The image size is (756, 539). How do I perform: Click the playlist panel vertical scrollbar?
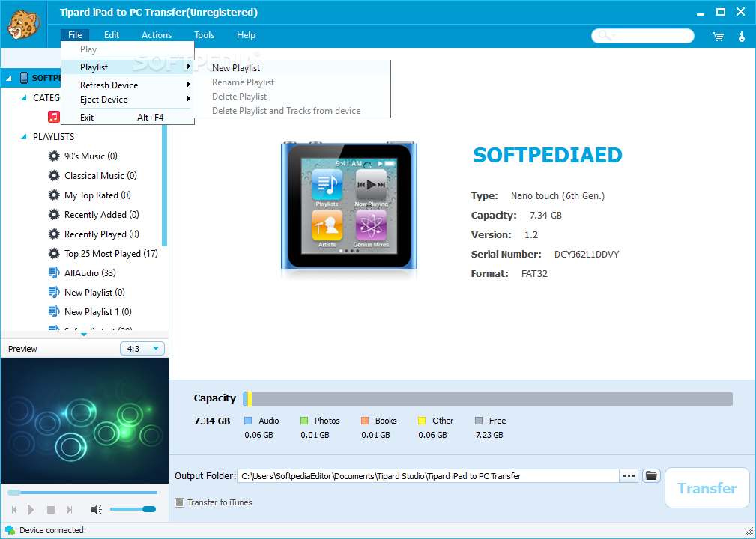tap(165, 186)
